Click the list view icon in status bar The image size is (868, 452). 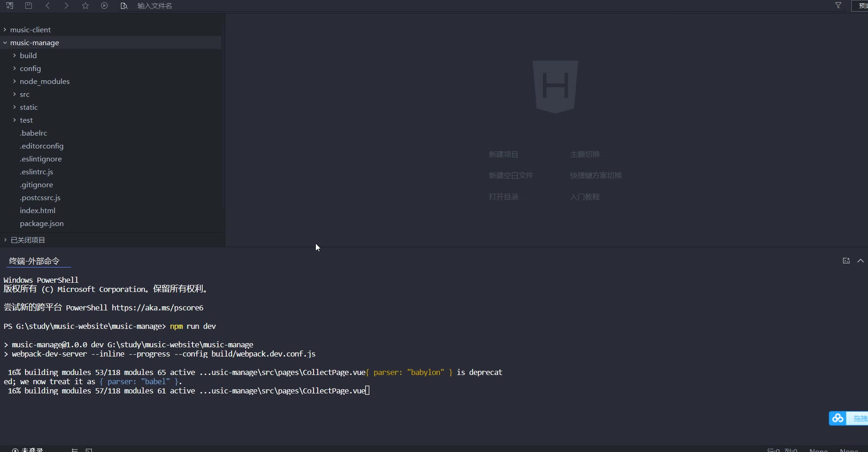coord(75,450)
